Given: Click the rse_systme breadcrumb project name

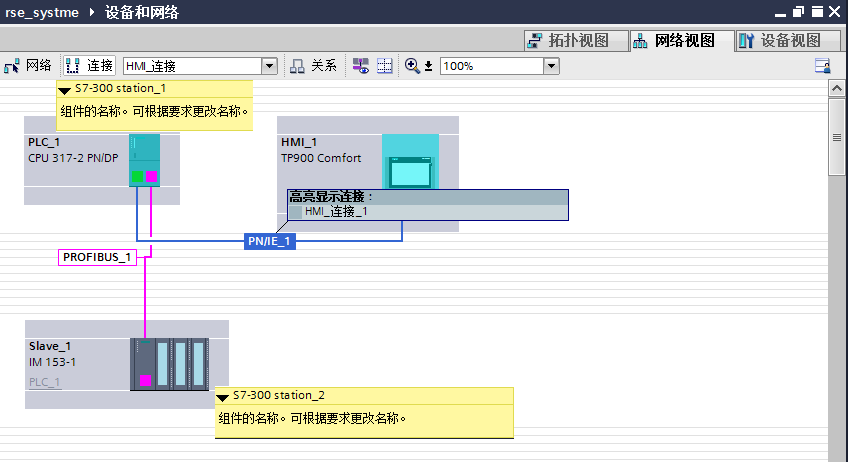Looking at the screenshot, I should 42,12.
